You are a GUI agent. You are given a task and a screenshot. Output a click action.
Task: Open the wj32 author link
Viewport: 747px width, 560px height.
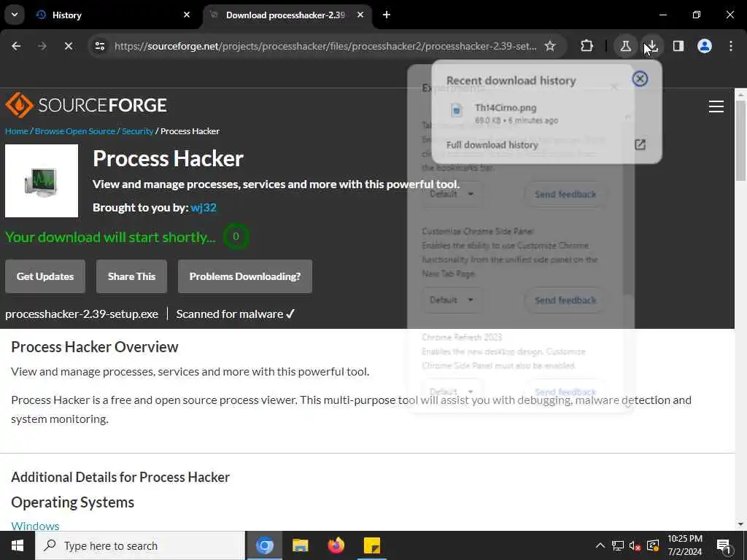[x=204, y=208]
